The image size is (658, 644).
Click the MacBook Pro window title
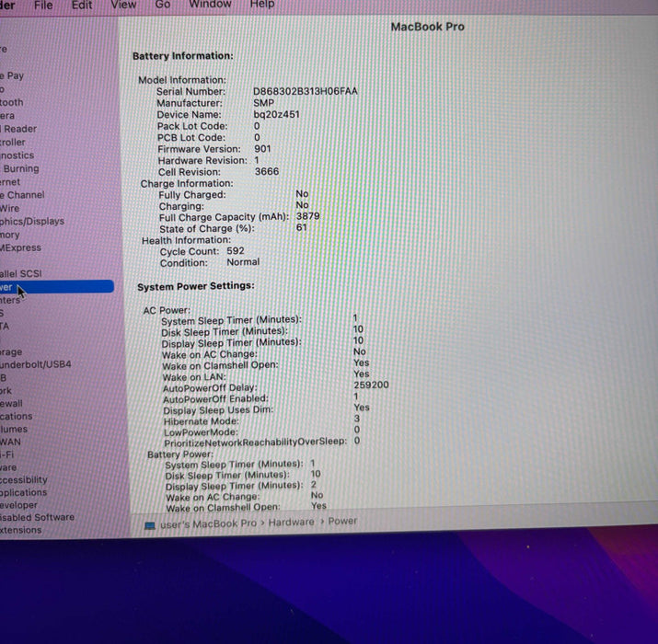(427, 27)
